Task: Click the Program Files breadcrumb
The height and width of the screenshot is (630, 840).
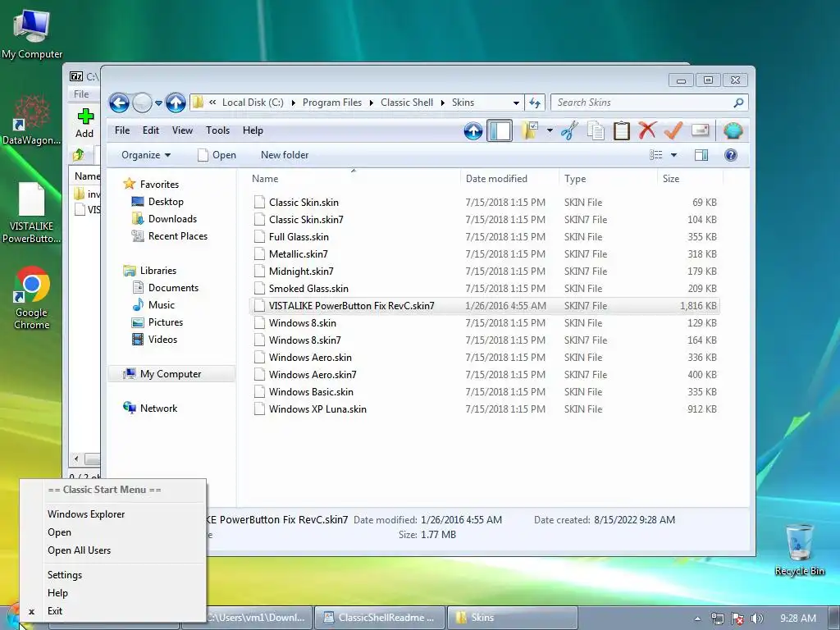Action: point(332,103)
